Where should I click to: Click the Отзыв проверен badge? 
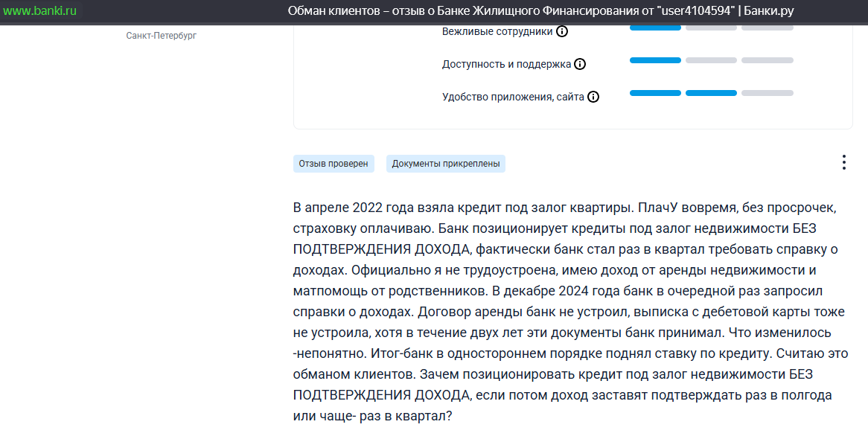coord(334,164)
